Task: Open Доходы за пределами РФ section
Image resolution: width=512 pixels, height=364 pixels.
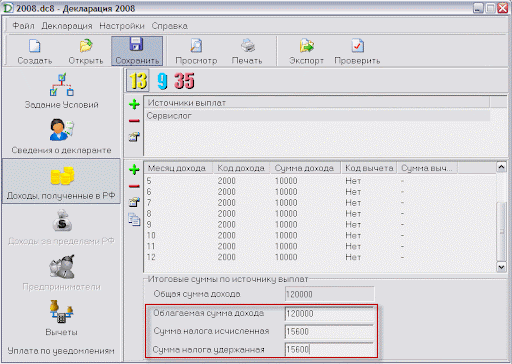Action: (62, 227)
